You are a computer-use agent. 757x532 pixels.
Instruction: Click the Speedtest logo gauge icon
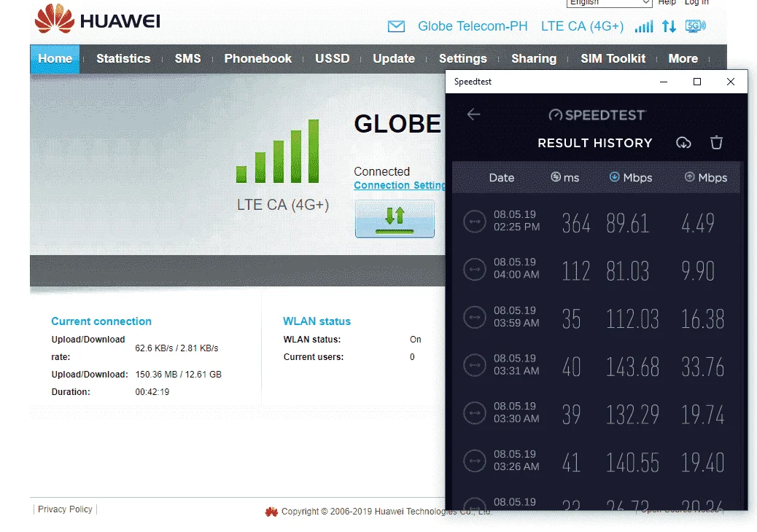pyautogui.click(x=555, y=115)
